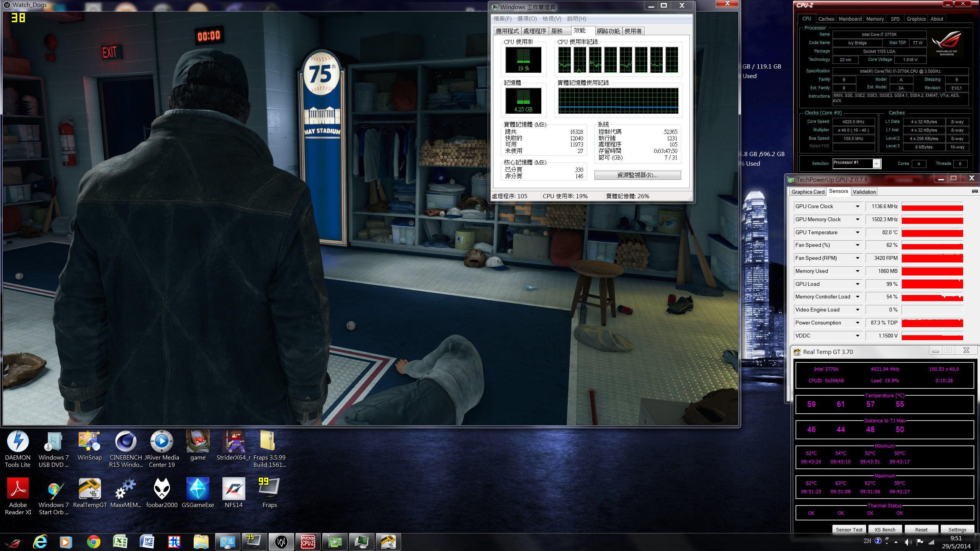
Task: Click ROG Start button on taskbar
Action: pos(13,542)
